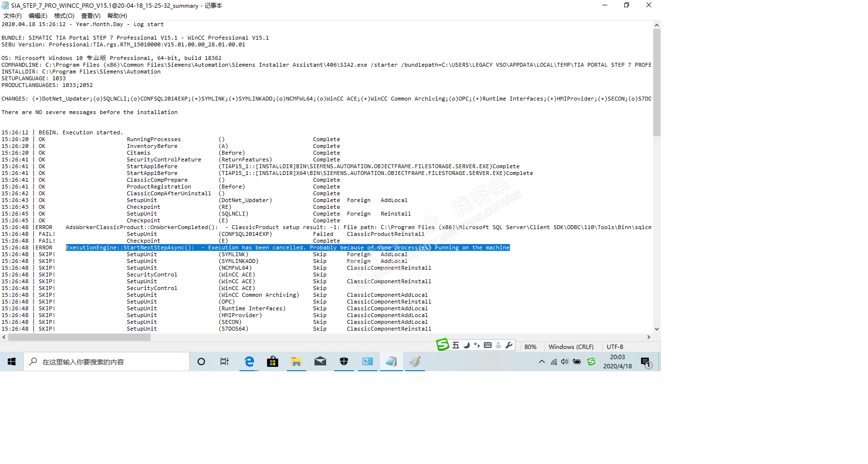This screenshot has width=868, height=464.
Task: Click the taskbar search box
Action: coord(106,362)
